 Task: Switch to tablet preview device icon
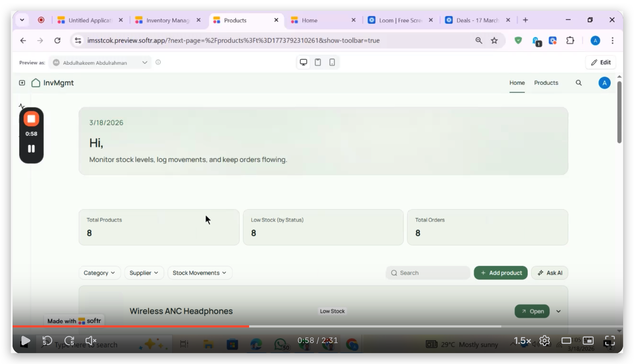[x=318, y=62]
